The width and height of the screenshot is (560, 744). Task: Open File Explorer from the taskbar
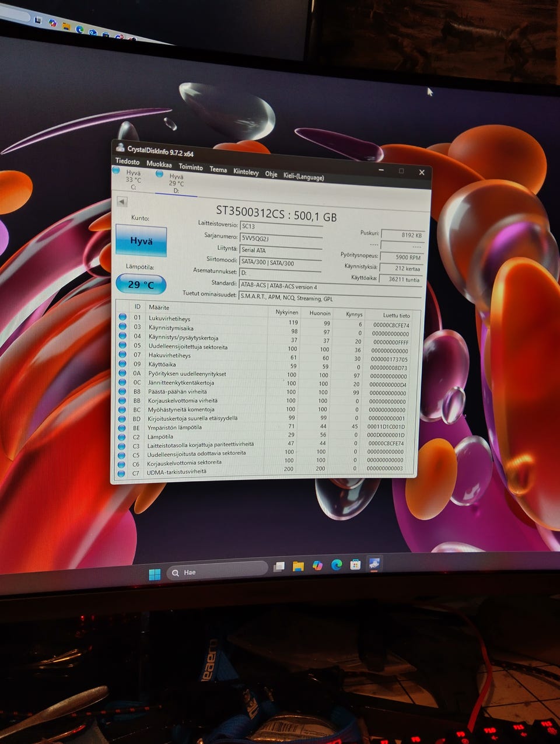[x=298, y=566]
